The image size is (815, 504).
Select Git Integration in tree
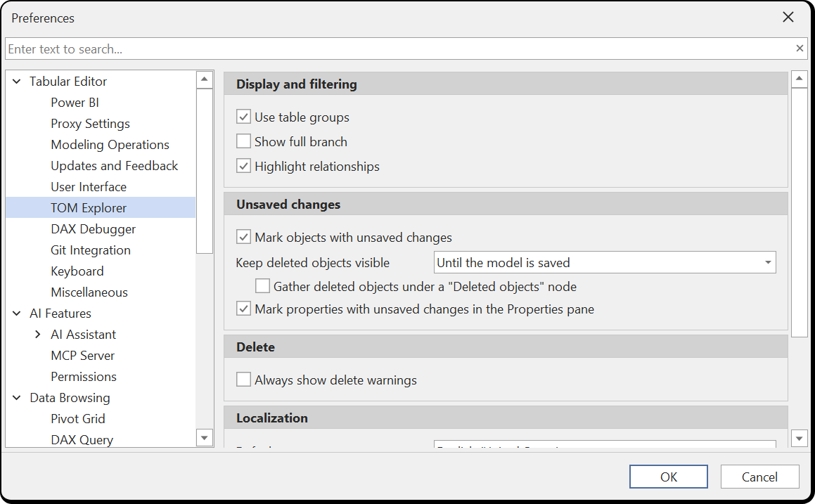pyautogui.click(x=91, y=250)
